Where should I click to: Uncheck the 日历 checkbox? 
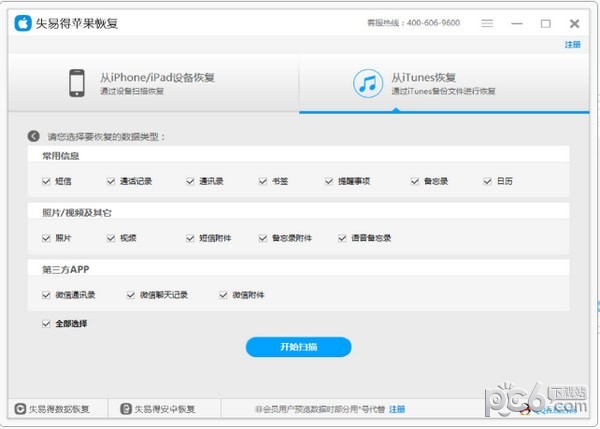click(487, 181)
